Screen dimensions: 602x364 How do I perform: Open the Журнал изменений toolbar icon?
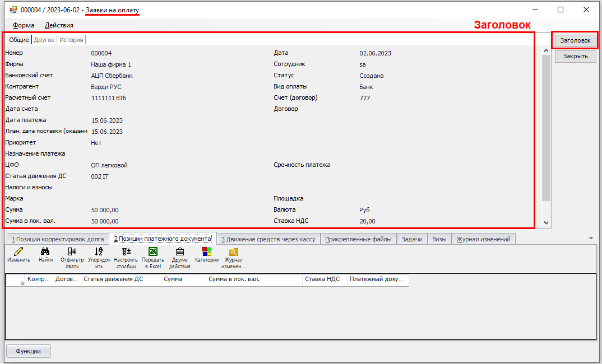click(234, 253)
